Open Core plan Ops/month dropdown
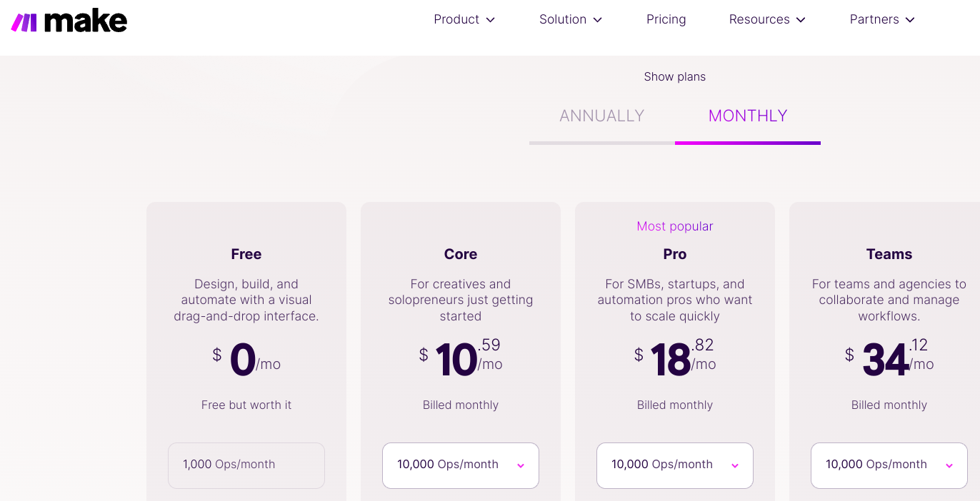The height and width of the screenshot is (501, 980). pyautogui.click(x=461, y=465)
